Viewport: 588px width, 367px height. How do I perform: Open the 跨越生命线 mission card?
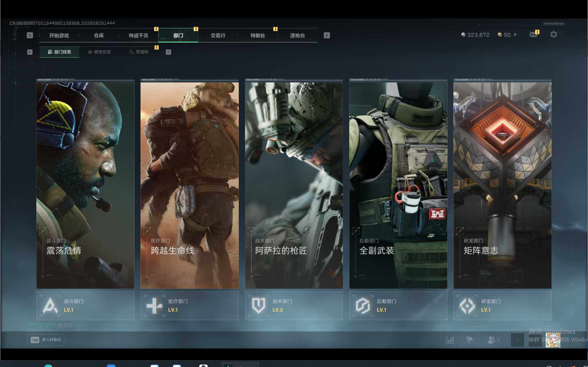(x=189, y=185)
